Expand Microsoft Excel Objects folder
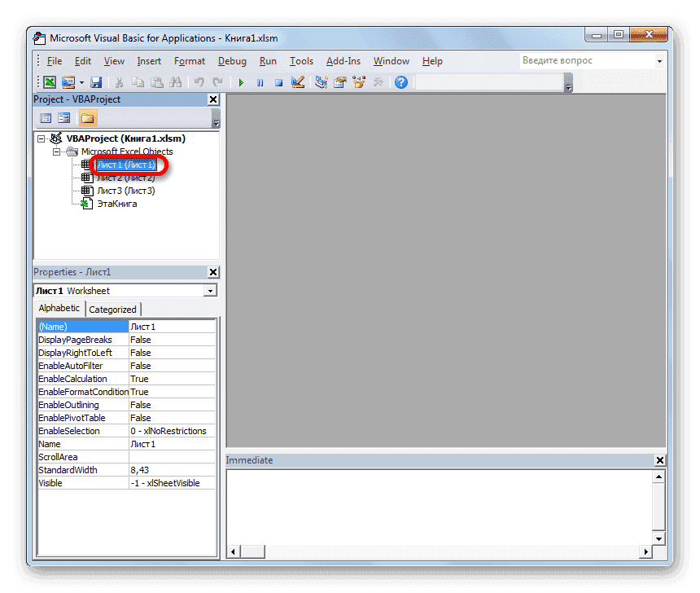This screenshot has height=593, width=700. [x=56, y=151]
